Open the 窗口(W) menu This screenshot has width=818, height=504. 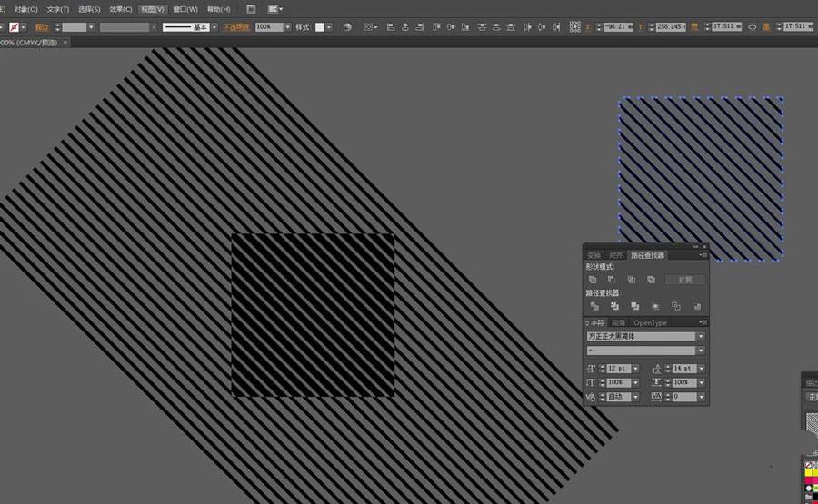(x=185, y=9)
